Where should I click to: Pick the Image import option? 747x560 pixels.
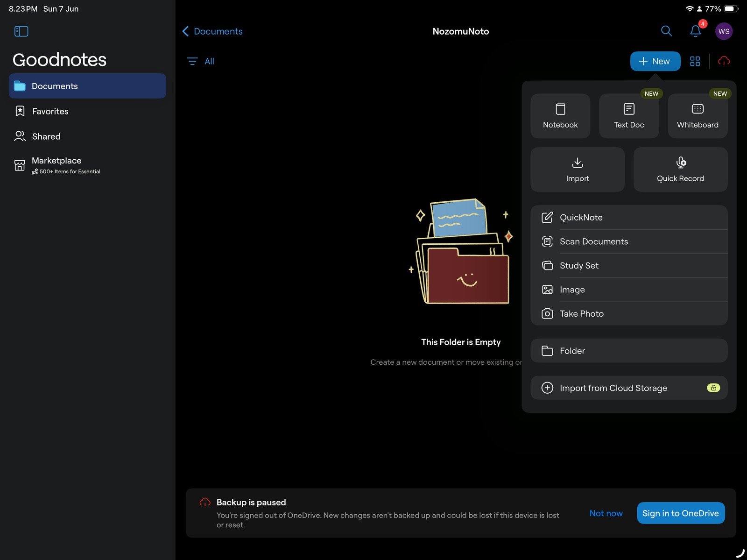coord(629,290)
